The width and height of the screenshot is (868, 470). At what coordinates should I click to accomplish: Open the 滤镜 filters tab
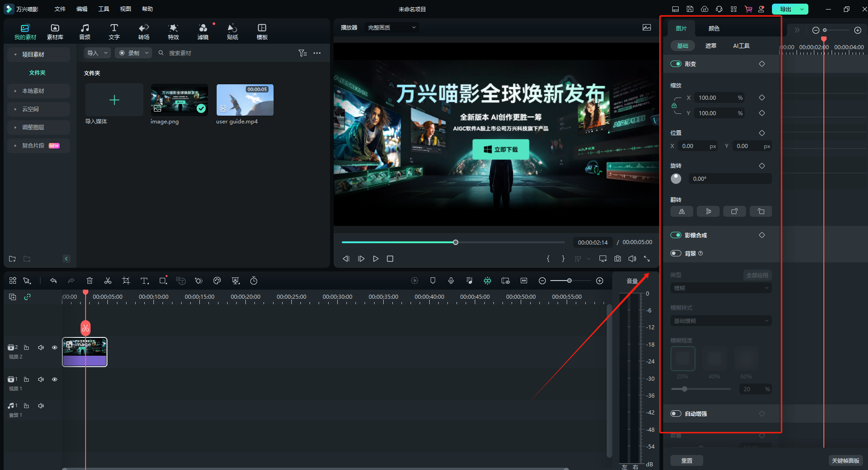click(x=203, y=32)
